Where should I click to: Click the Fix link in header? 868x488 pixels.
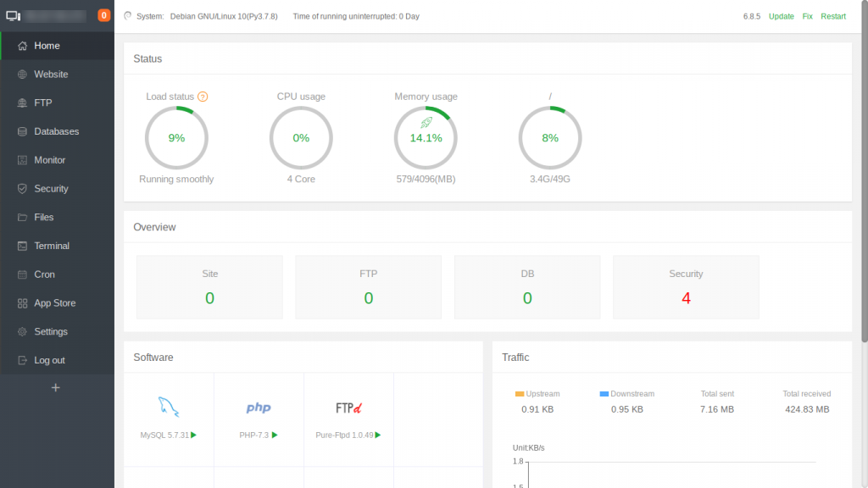point(807,16)
